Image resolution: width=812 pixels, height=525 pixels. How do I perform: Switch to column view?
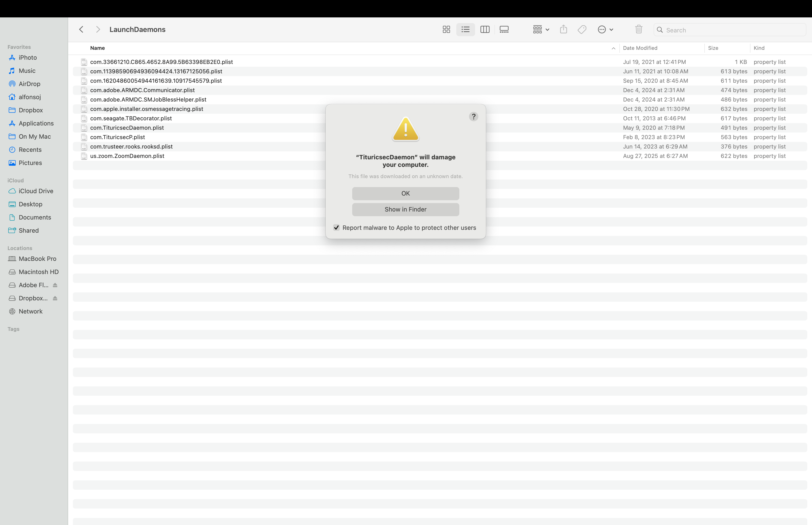click(x=484, y=30)
